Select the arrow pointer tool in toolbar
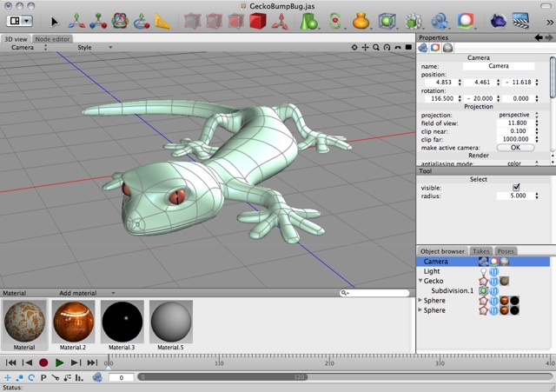 [56, 21]
